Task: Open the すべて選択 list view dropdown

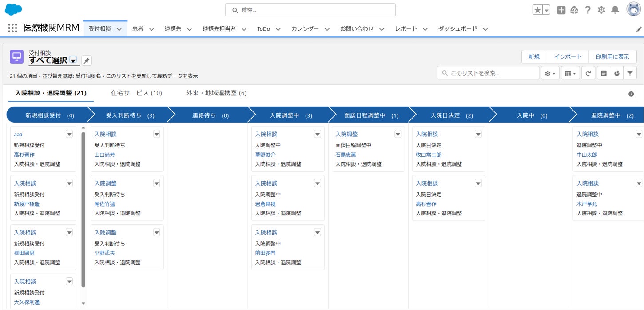Action: tap(73, 60)
